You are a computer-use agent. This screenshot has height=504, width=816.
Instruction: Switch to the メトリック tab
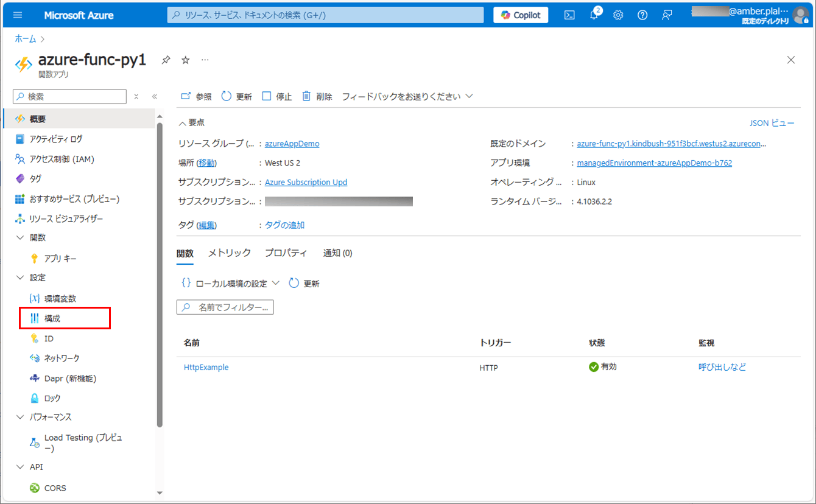[x=230, y=253]
